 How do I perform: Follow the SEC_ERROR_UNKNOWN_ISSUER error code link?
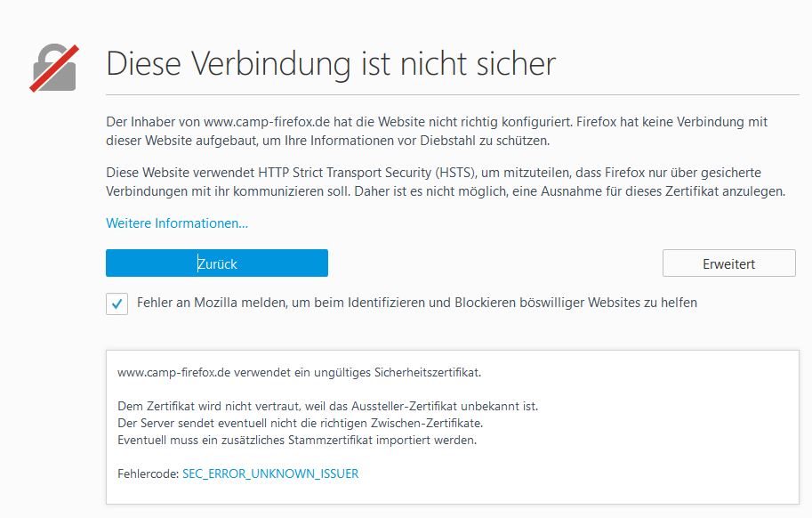[270, 473]
